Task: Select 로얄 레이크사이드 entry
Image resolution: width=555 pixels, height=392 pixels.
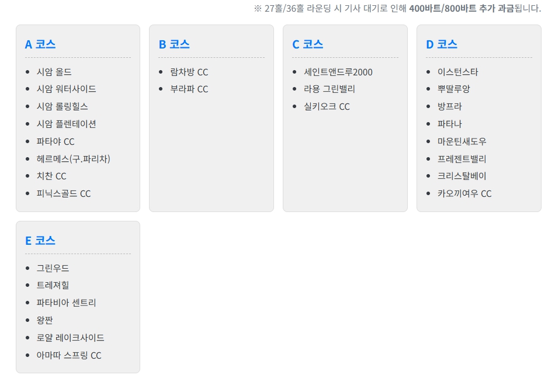Action: coord(71,338)
